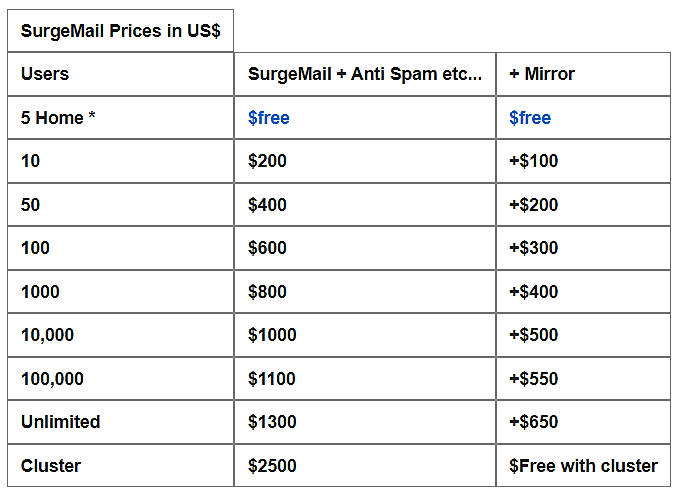Screen dimensions: 682x499
Task: Click the $200 price for 10 users
Action: point(267,161)
